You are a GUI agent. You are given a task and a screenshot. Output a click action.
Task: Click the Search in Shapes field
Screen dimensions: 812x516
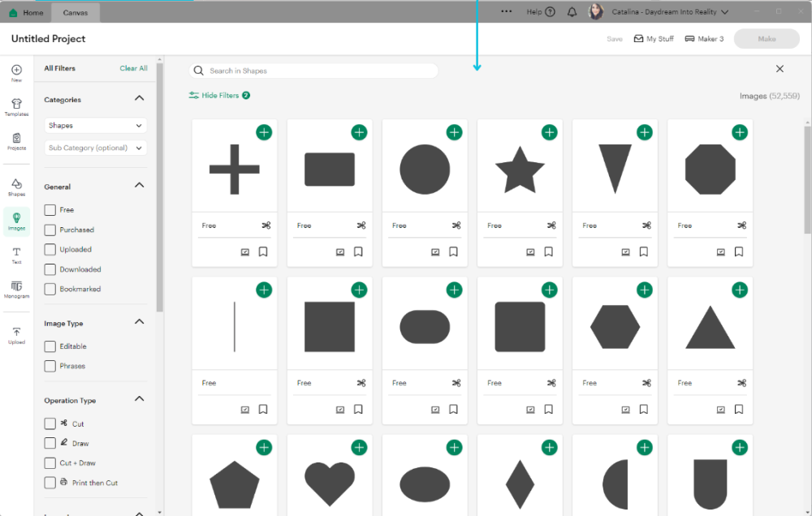[313, 71]
